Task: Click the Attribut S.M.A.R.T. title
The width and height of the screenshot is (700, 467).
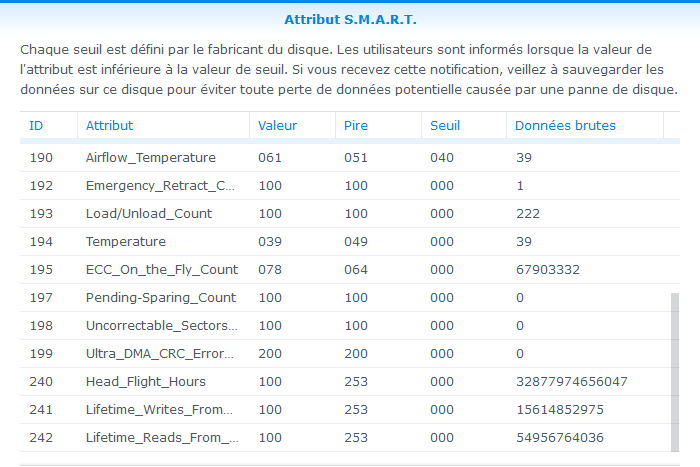Action: 350,20
